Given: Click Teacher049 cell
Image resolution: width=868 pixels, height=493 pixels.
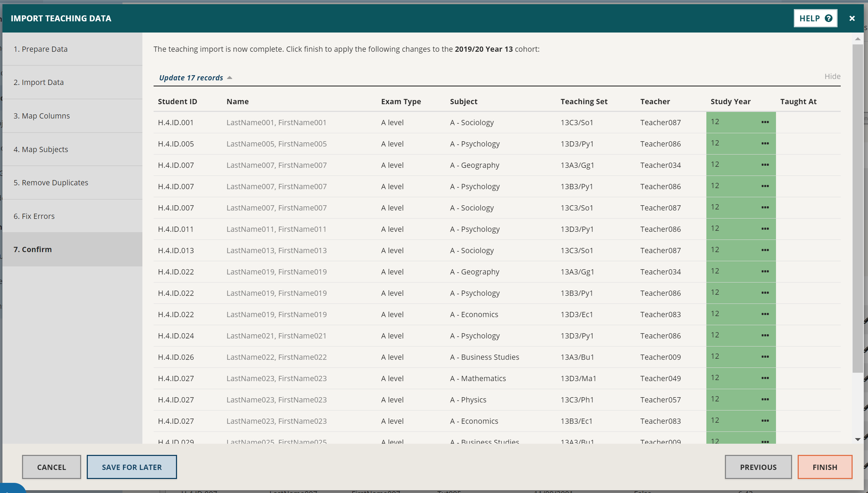Looking at the screenshot, I should pos(661,378).
